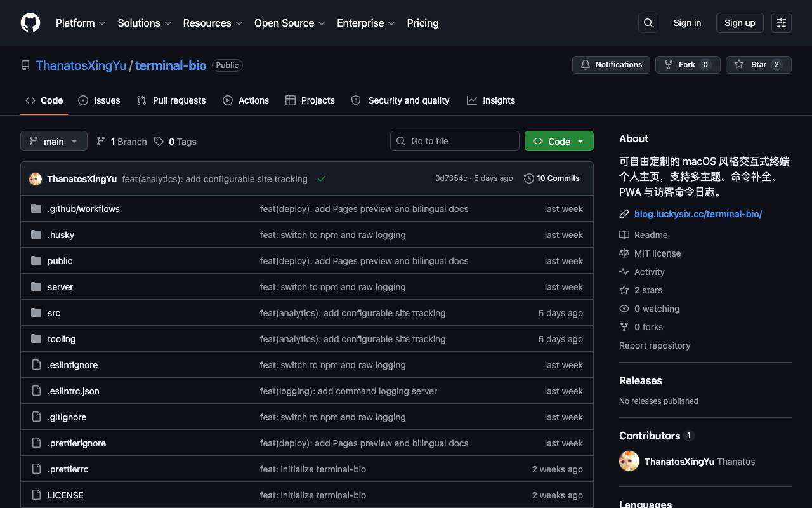812x508 pixels.
Task: Click the .eslintrc.json file icon
Action: pyautogui.click(x=36, y=391)
